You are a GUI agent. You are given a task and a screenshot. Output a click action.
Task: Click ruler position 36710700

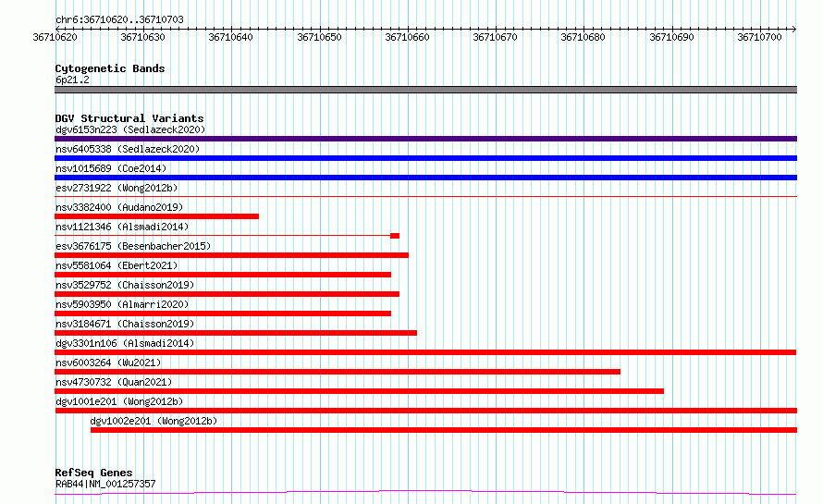click(759, 37)
